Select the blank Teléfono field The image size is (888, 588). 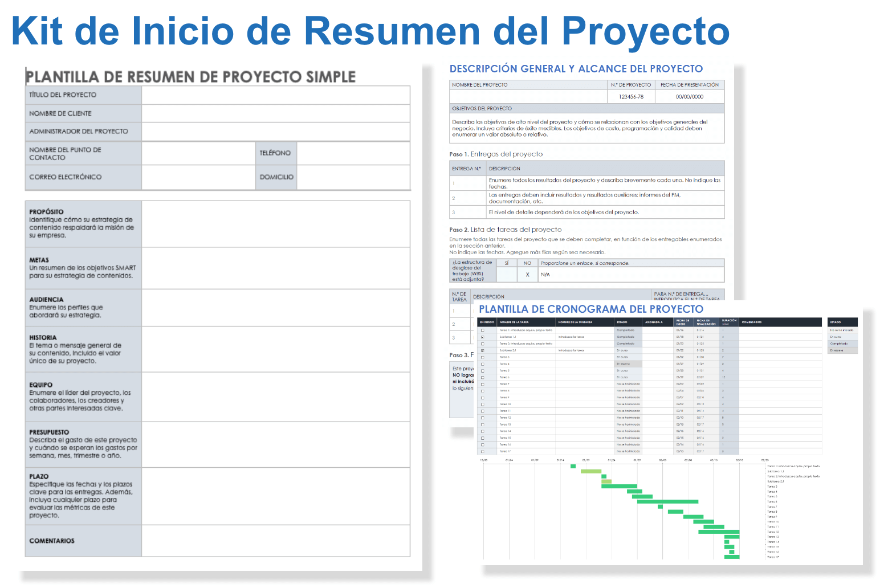point(353,153)
